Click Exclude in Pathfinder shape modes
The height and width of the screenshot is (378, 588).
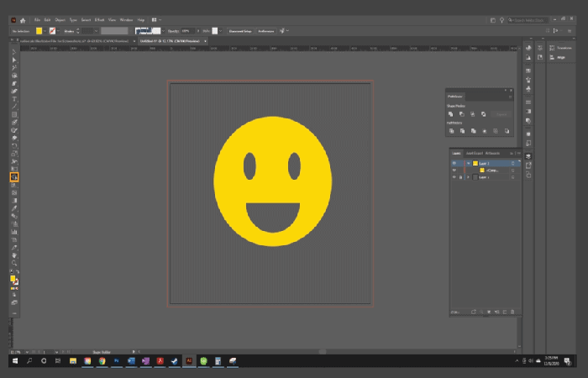(x=483, y=114)
